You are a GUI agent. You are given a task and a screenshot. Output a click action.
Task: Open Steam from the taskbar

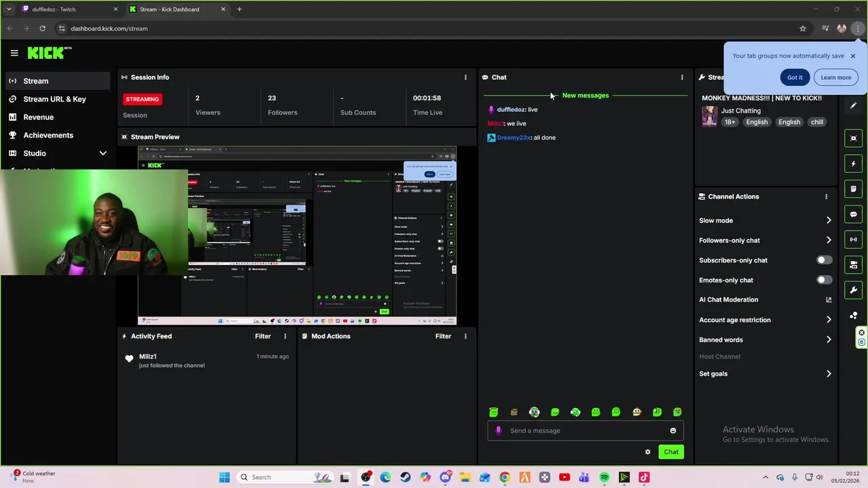coord(406,477)
